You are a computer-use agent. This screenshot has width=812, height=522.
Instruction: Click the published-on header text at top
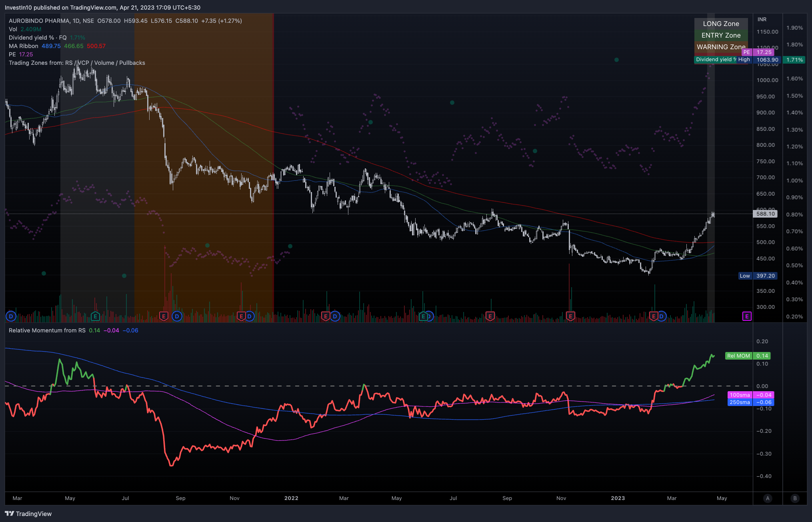click(102, 8)
